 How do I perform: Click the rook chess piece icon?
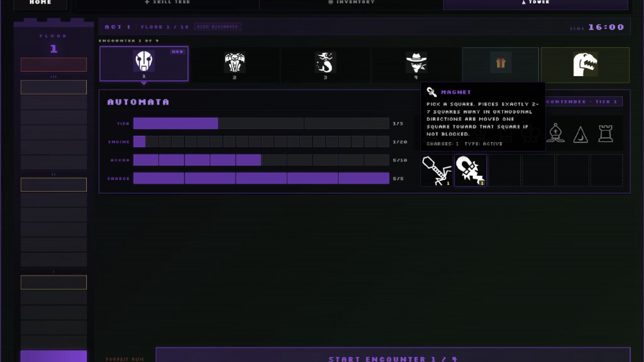[606, 134]
